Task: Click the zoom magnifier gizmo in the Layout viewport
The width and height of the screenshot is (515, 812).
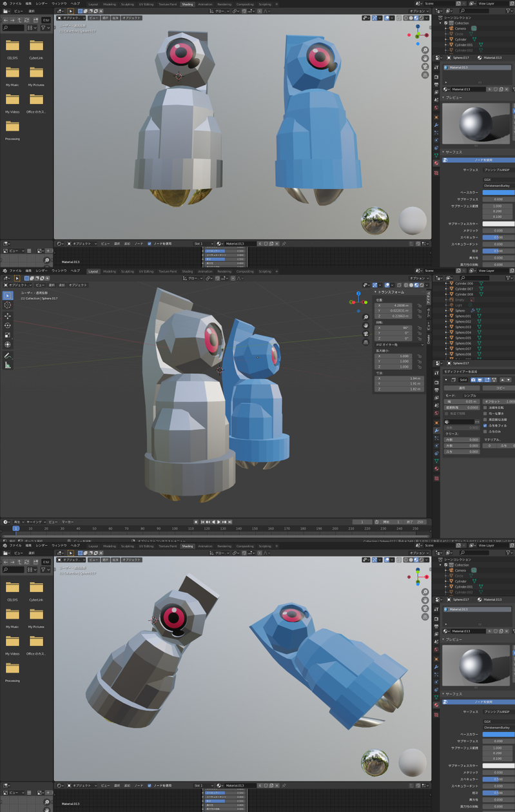Action: [x=366, y=317]
